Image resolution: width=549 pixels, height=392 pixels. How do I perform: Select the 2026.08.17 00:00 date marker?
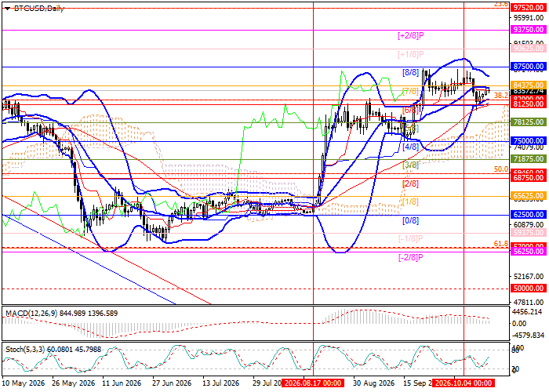[x=313, y=383]
